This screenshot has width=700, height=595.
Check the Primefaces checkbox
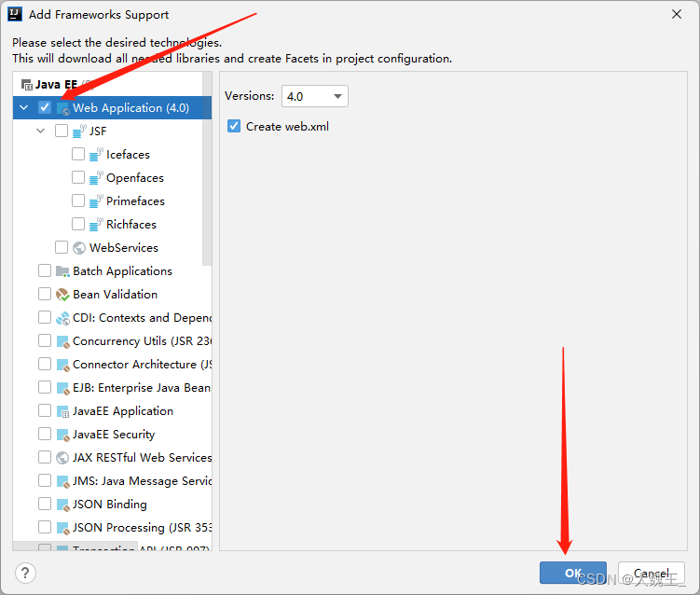pos(78,201)
